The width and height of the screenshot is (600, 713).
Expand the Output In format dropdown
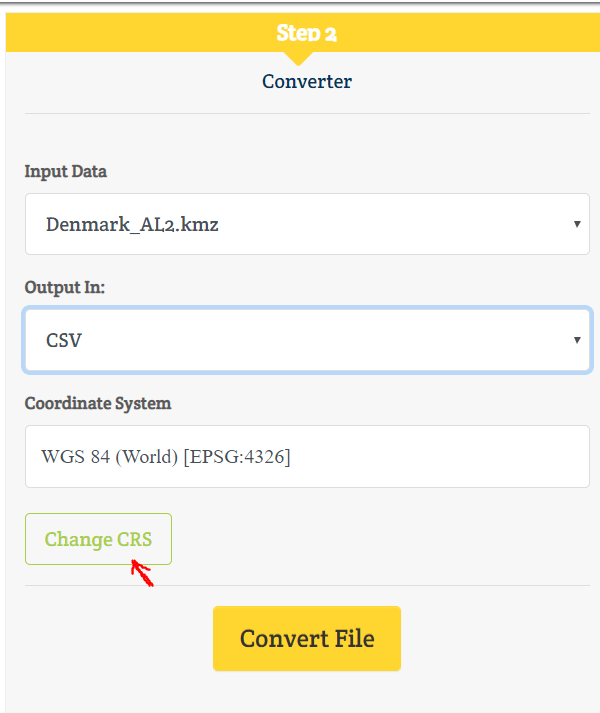coord(307,340)
